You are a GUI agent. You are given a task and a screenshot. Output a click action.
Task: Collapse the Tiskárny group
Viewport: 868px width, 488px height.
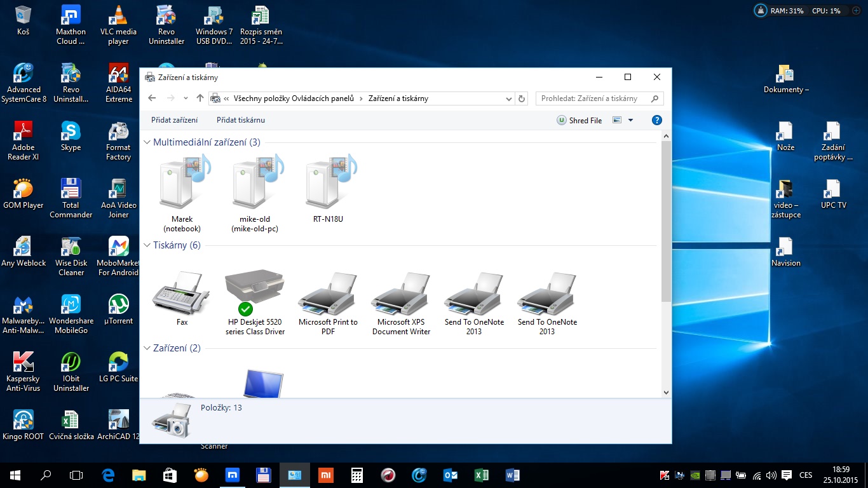point(147,245)
